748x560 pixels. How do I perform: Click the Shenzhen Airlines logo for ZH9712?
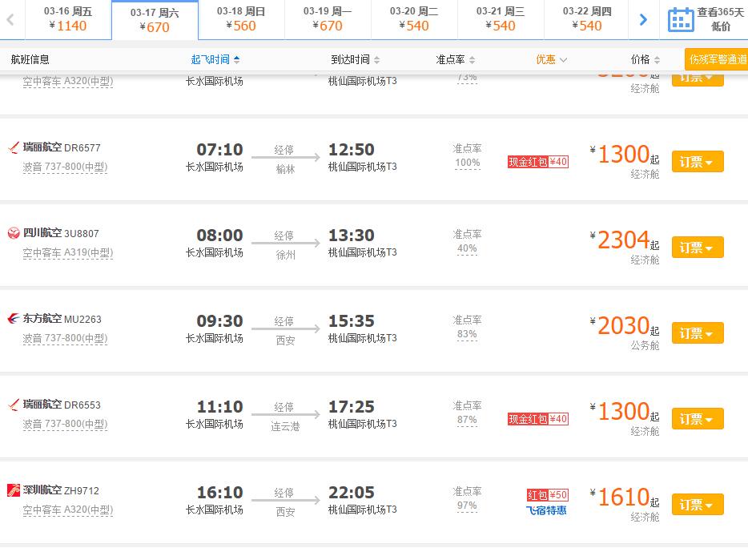coord(14,489)
